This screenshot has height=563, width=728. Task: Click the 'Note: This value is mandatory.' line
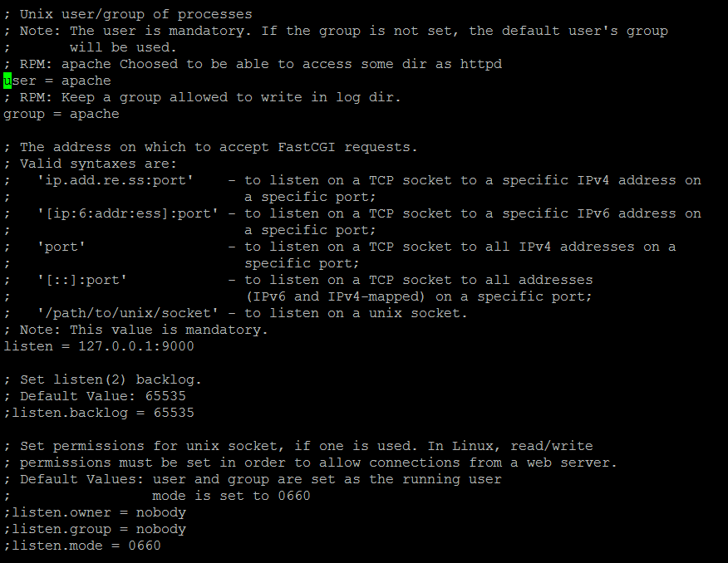click(144, 330)
